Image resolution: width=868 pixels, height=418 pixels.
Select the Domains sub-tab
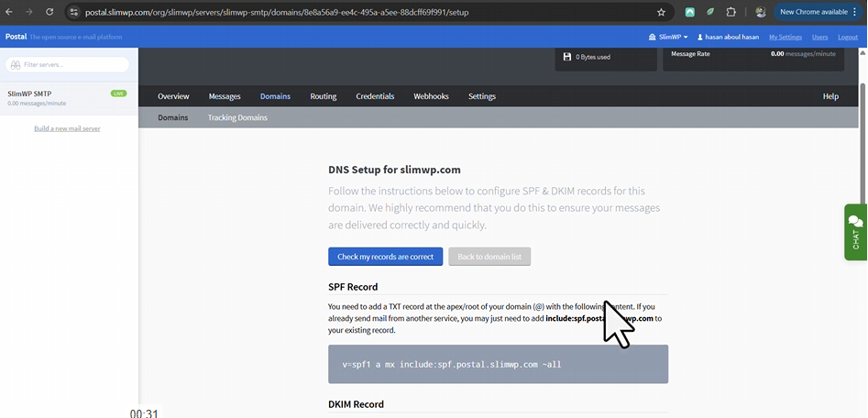(172, 117)
